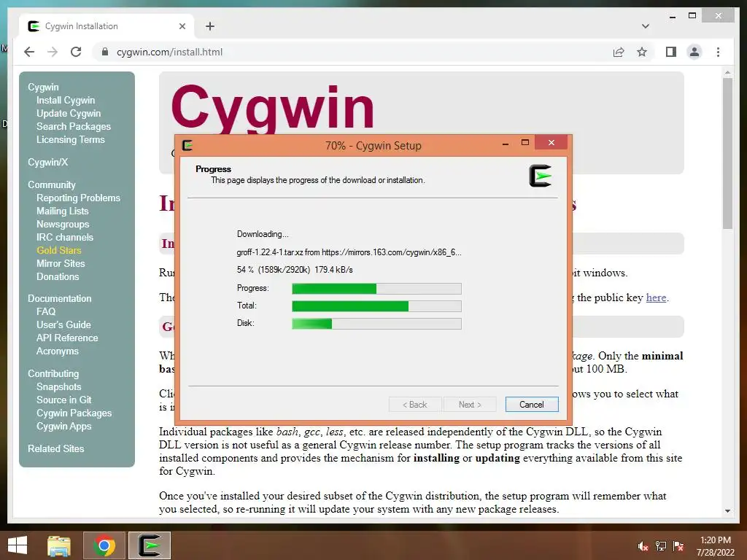
Task: Cancel the Cygwin Setup download
Action: point(532,404)
